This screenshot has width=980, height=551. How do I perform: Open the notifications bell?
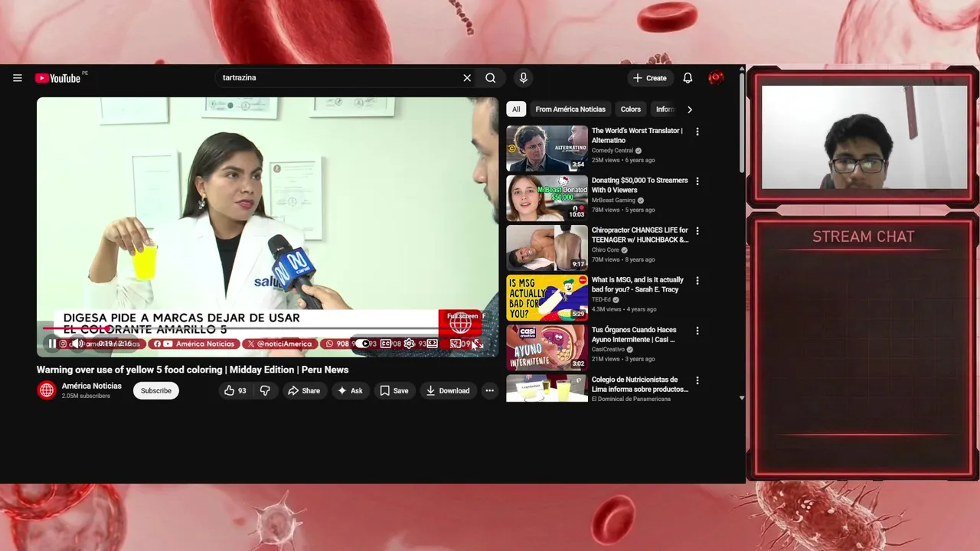[688, 78]
